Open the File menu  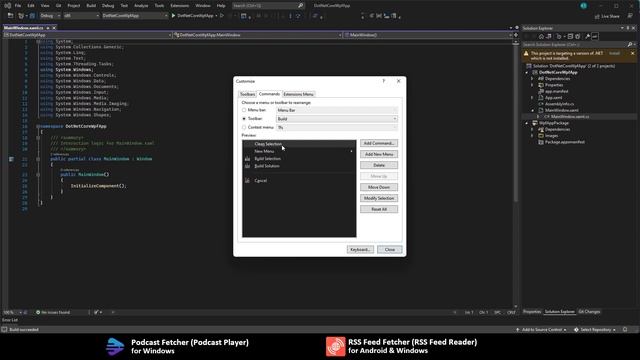coord(18,6)
